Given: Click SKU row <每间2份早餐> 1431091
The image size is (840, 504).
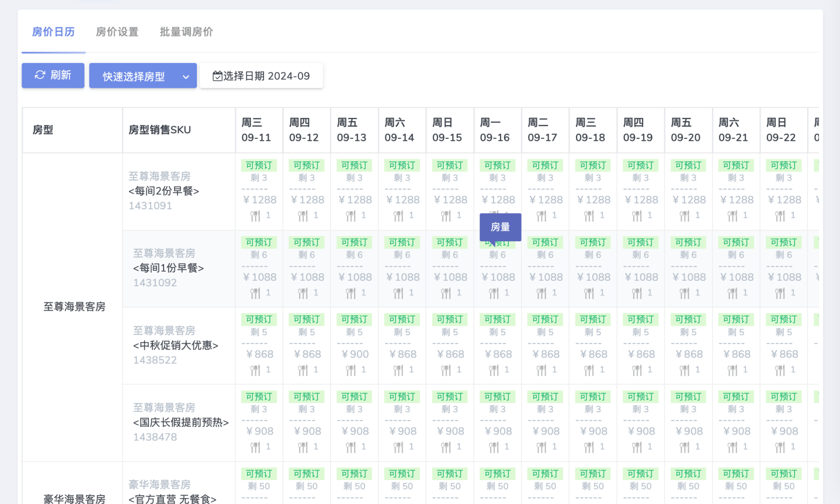Looking at the screenshot, I should (x=178, y=191).
